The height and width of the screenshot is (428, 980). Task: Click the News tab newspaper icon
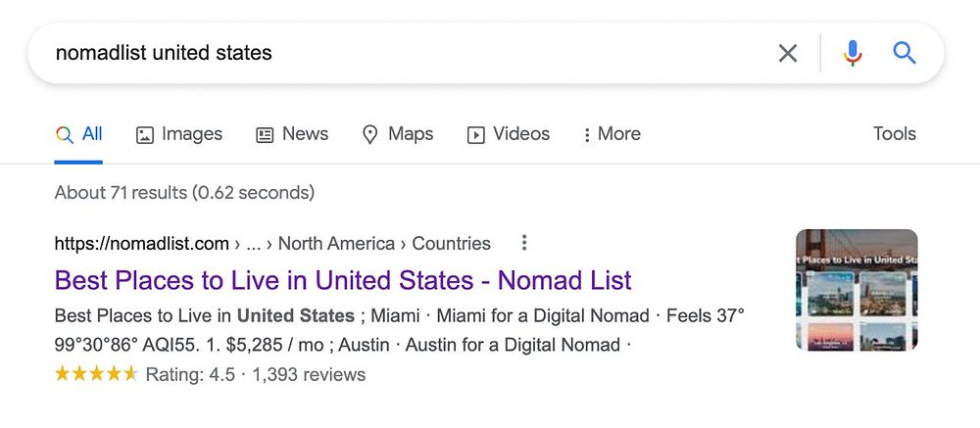pos(265,135)
